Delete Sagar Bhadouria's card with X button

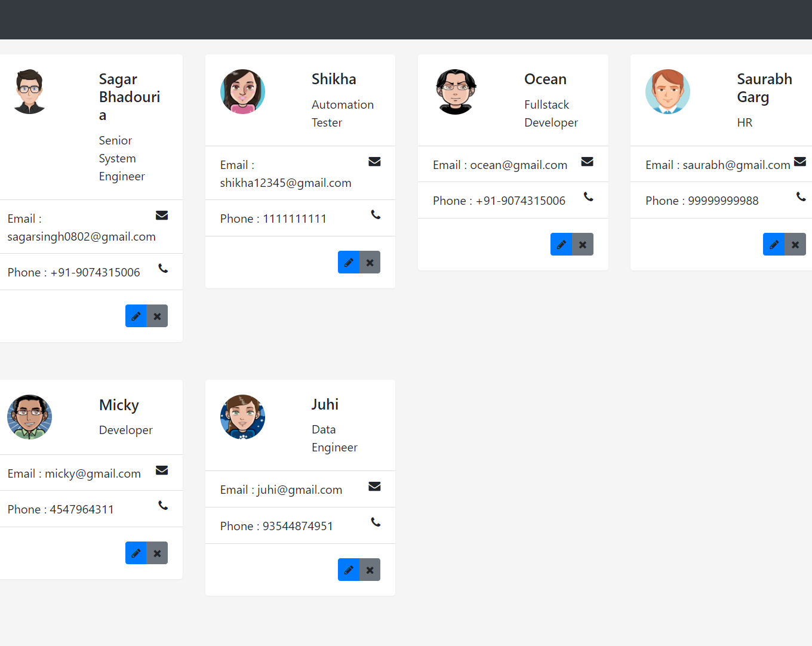coord(157,316)
